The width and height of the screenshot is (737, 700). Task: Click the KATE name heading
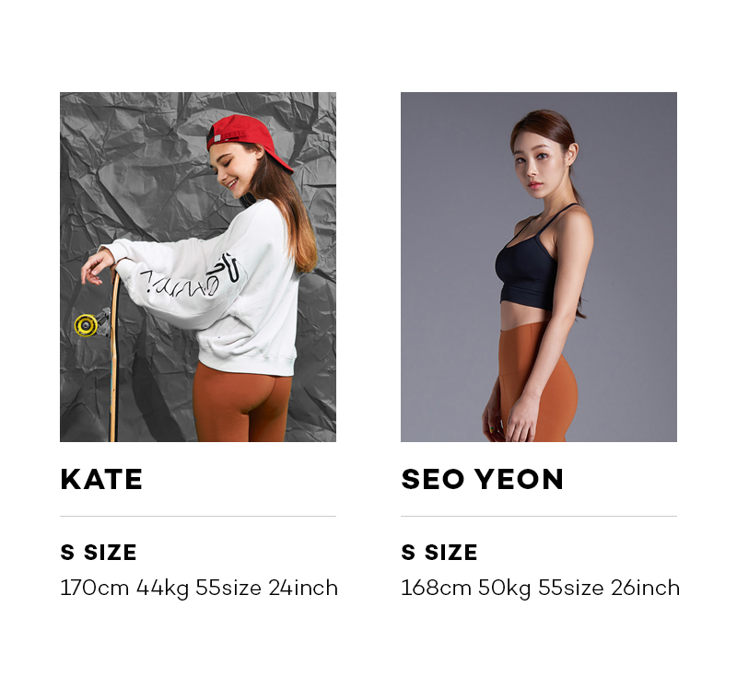pos(101,479)
